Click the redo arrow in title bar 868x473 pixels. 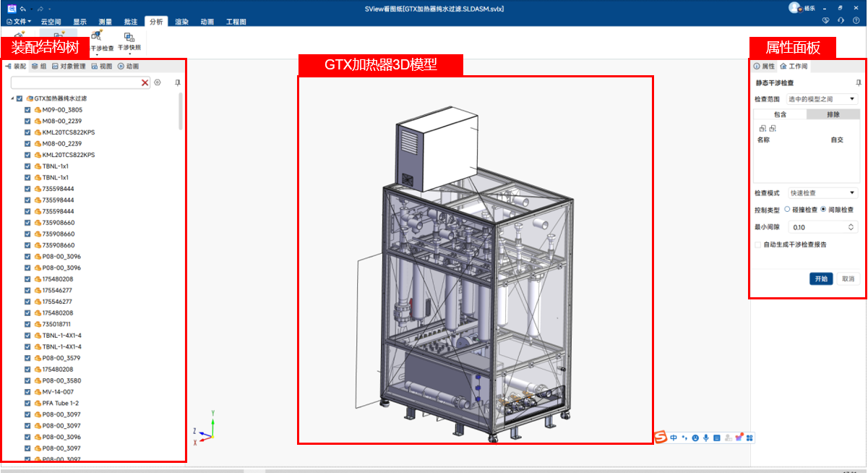[39, 9]
